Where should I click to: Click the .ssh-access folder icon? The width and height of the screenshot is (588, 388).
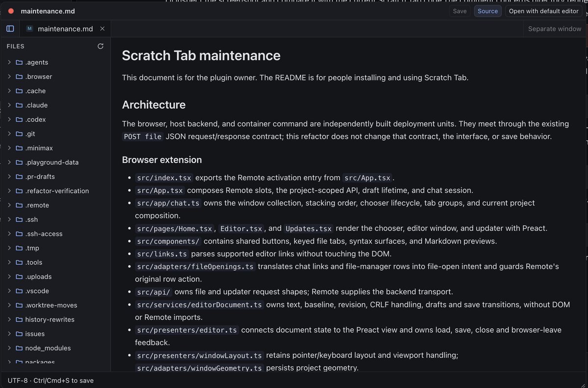[x=19, y=233]
